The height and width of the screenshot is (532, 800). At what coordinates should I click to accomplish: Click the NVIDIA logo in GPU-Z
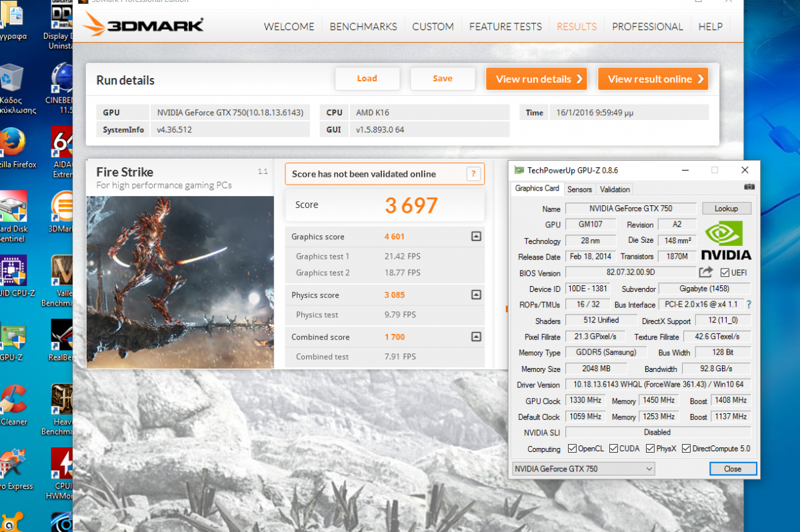pos(726,240)
